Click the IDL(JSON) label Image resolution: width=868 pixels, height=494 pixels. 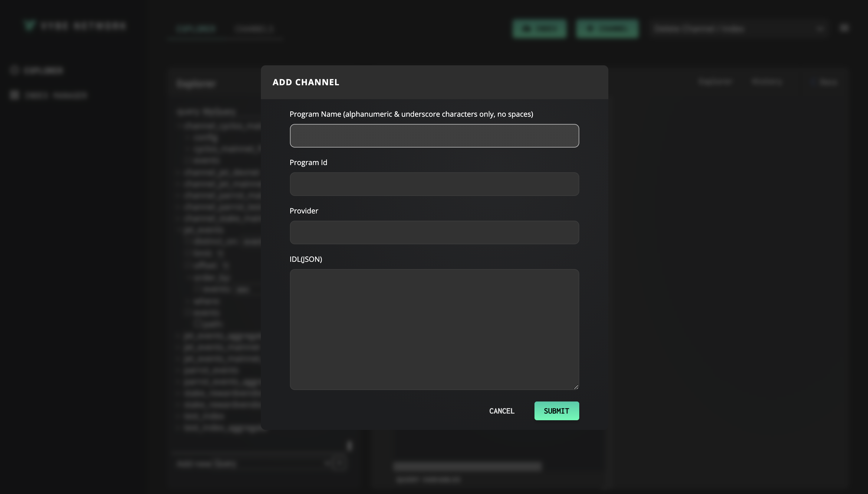pos(306,259)
